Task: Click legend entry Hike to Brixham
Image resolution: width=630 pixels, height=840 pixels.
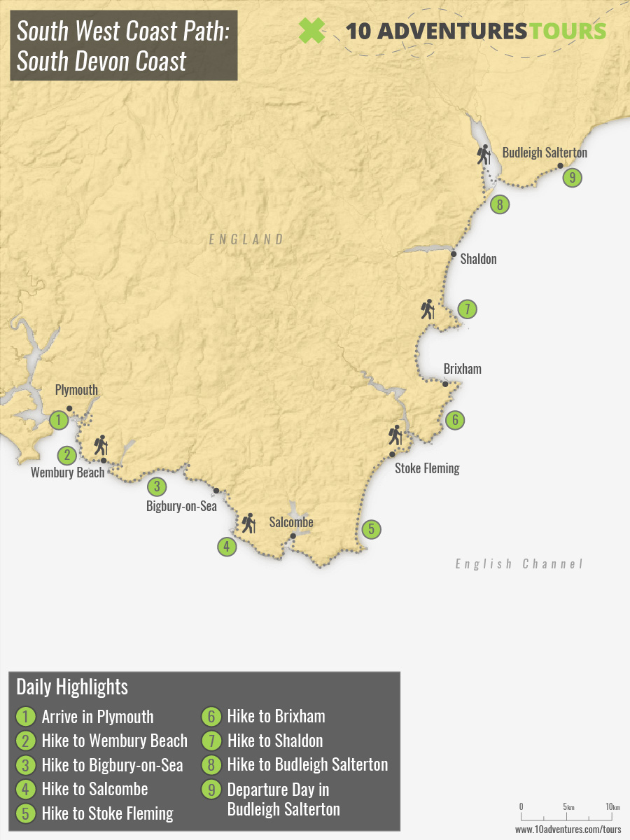Action: pos(276,716)
